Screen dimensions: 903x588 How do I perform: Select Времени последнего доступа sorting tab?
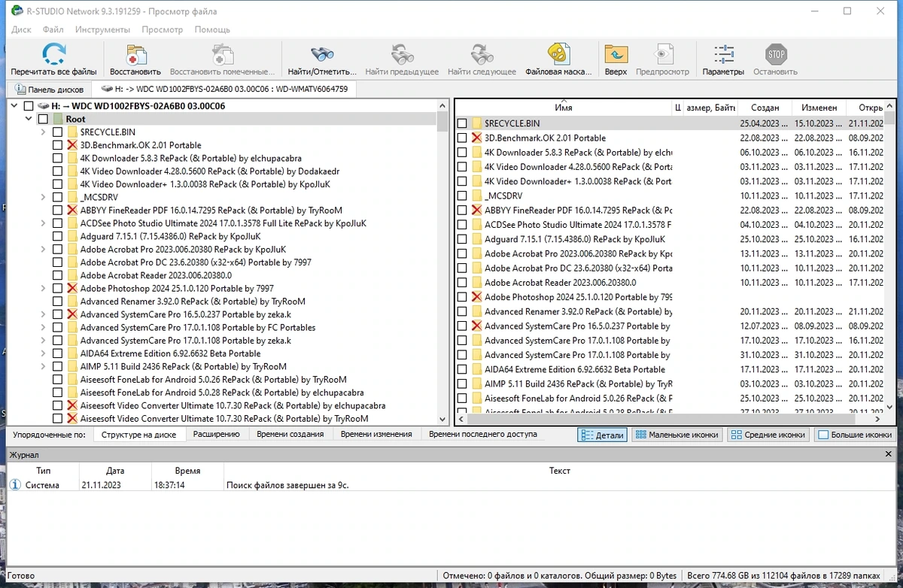click(483, 434)
